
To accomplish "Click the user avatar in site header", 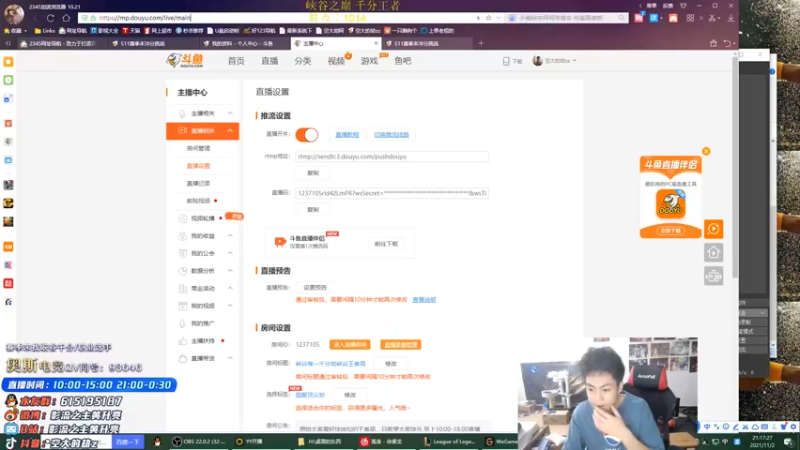I will click(537, 61).
